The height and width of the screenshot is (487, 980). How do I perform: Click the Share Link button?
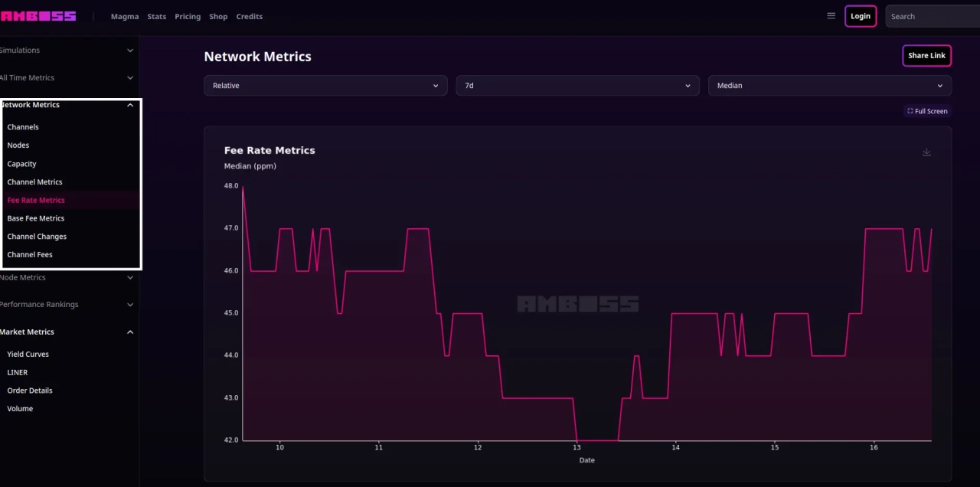click(926, 55)
